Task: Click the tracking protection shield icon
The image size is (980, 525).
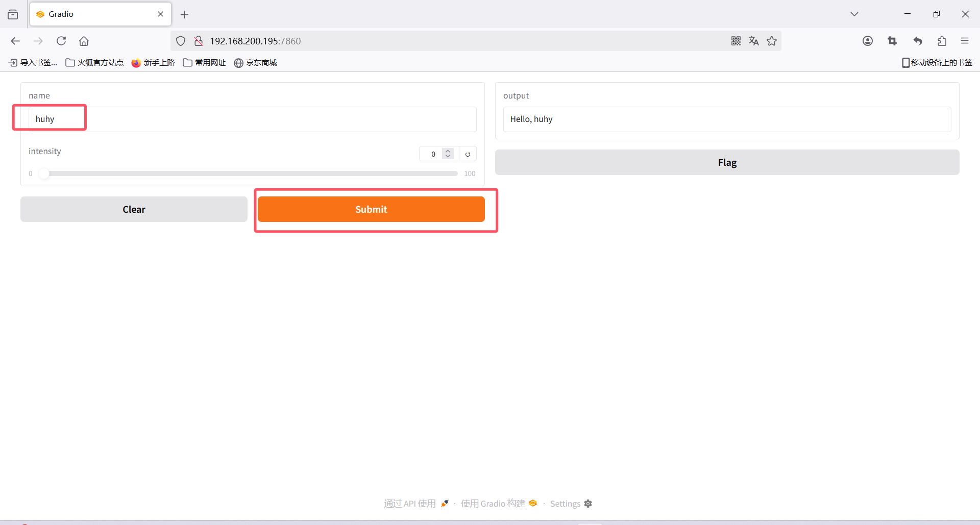Action: pyautogui.click(x=181, y=41)
